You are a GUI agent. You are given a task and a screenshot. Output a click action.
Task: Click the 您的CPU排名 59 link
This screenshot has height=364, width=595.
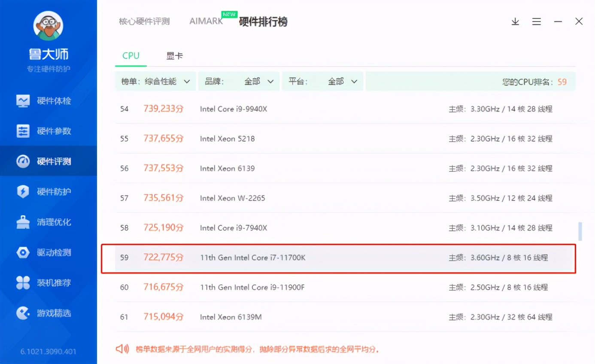coord(534,82)
